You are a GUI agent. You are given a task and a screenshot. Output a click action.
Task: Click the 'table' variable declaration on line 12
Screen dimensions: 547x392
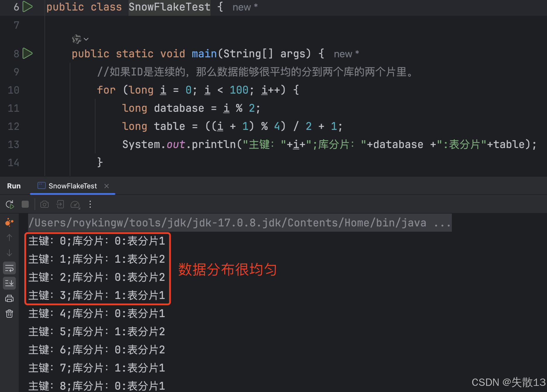point(170,126)
